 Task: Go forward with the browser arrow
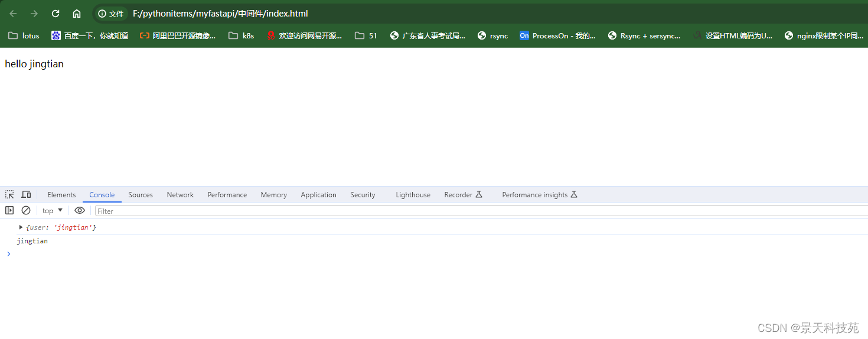[34, 14]
